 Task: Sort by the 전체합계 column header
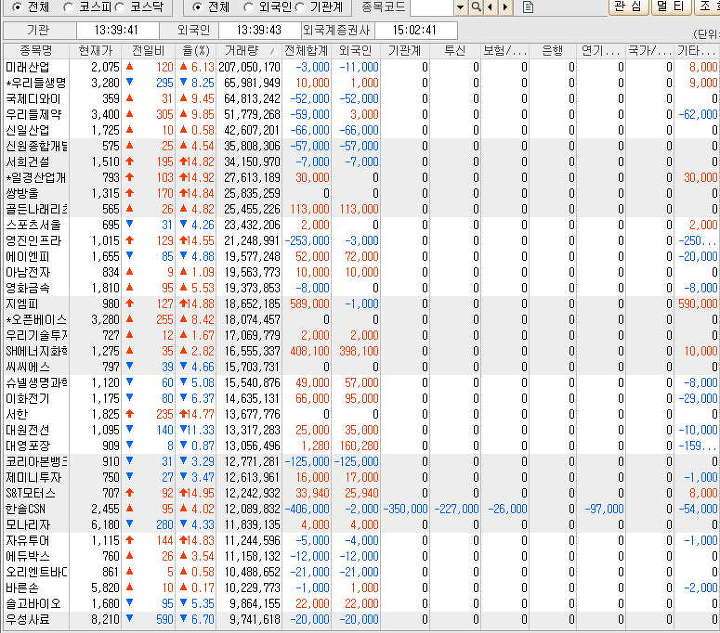pos(306,50)
